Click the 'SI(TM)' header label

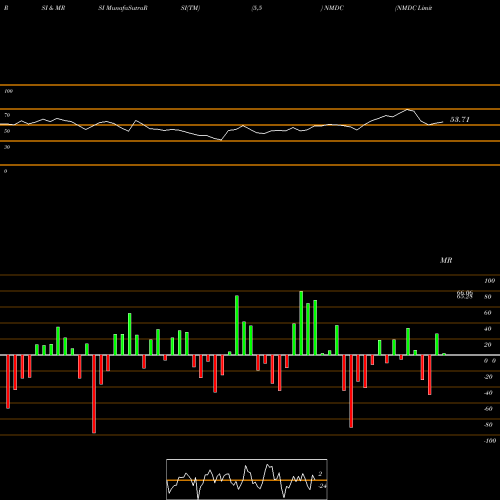[190, 8]
